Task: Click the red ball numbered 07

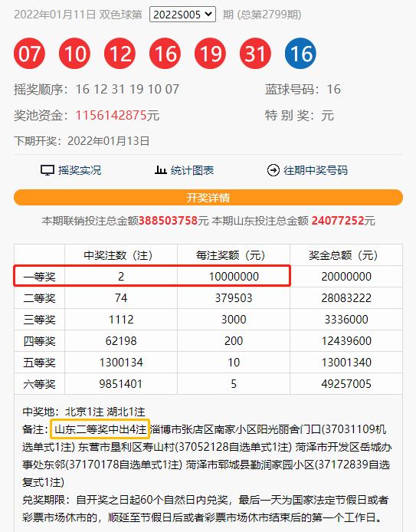Action: (30, 54)
